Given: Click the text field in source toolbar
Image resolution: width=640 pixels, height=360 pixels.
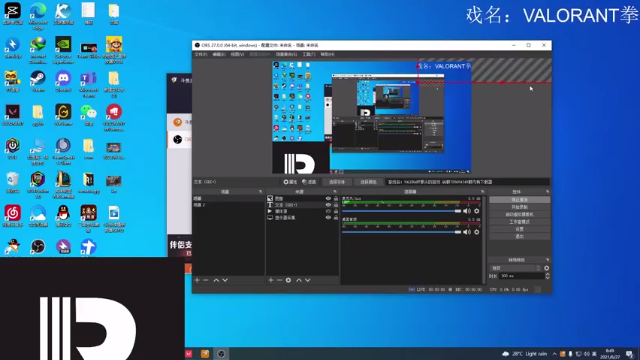Looking at the screenshot, I should coord(468,182).
